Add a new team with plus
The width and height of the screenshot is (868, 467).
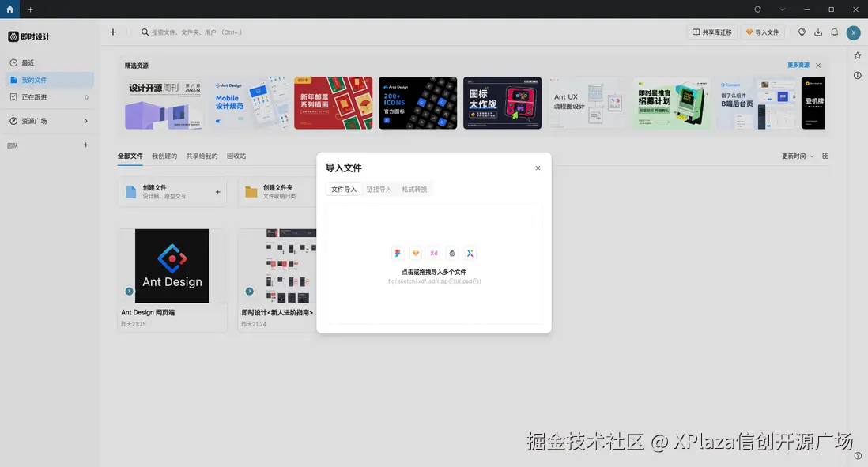pos(86,145)
